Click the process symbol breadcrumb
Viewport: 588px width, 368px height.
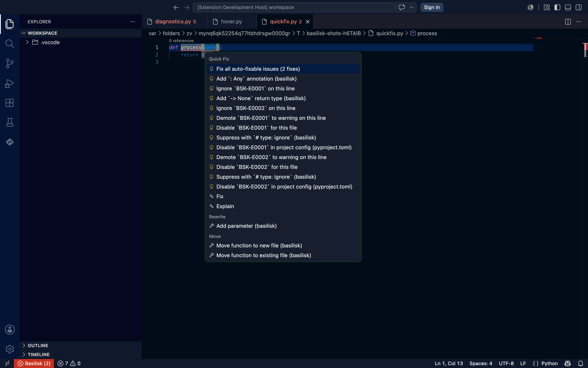(423, 33)
